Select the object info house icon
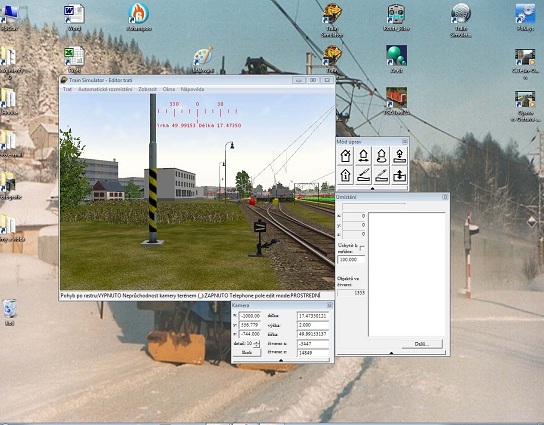This screenshot has width=544, height=425. pos(345,175)
